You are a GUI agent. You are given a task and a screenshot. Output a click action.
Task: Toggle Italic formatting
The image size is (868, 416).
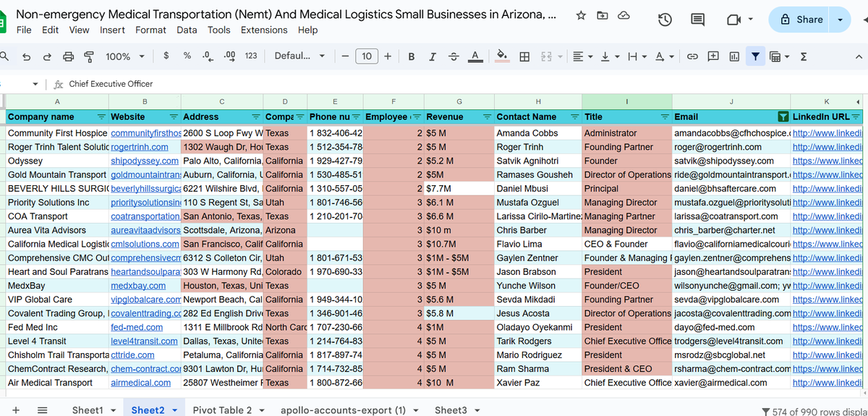[x=433, y=56]
